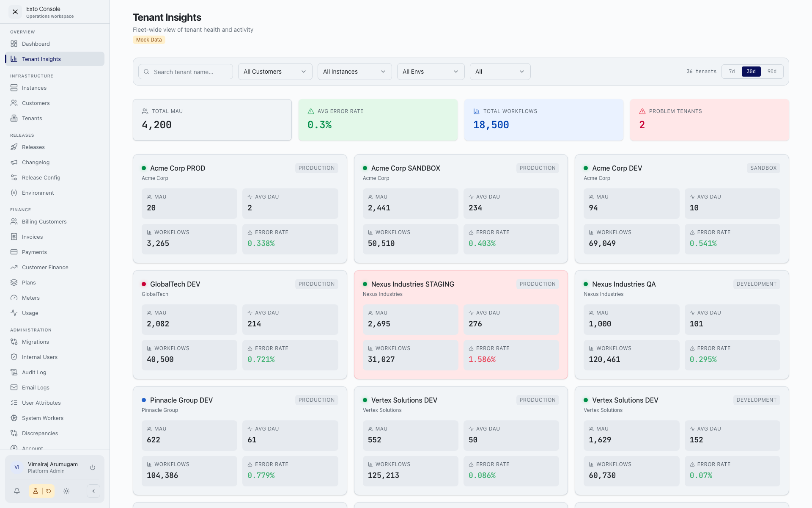Click the Total Workflows summary card
Image resolution: width=812 pixels, height=508 pixels.
click(544, 120)
